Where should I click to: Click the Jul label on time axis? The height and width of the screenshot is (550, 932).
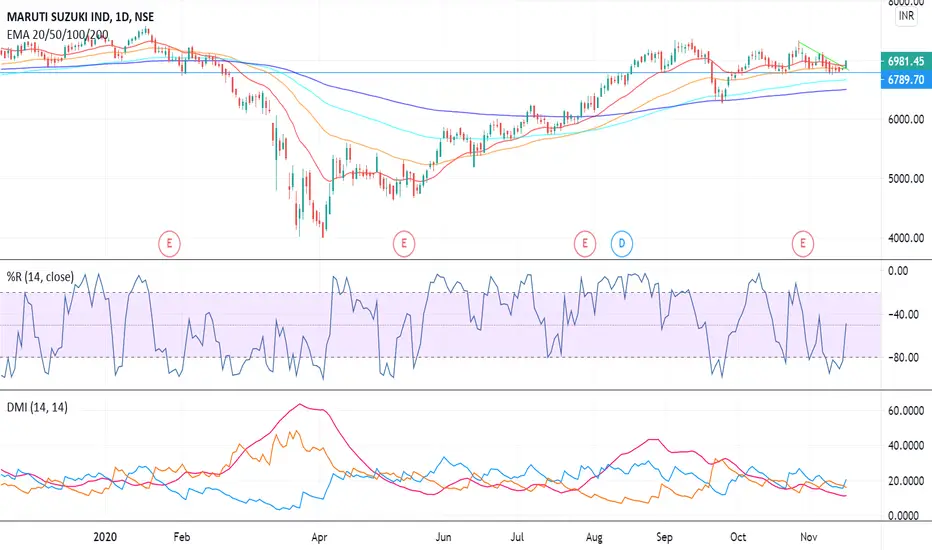(517, 537)
